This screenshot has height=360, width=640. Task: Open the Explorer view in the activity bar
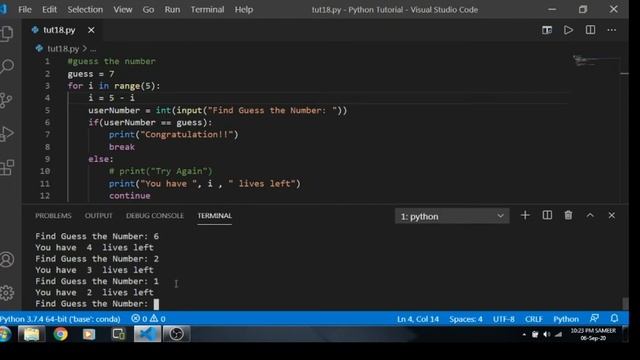tap(7, 33)
